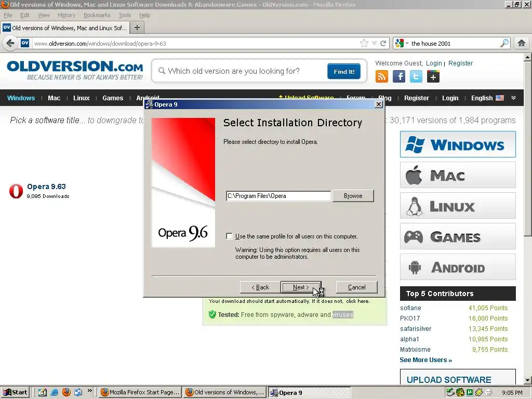
Task: Launch Internet Explorer from quick launch
Action: [54, 392]
